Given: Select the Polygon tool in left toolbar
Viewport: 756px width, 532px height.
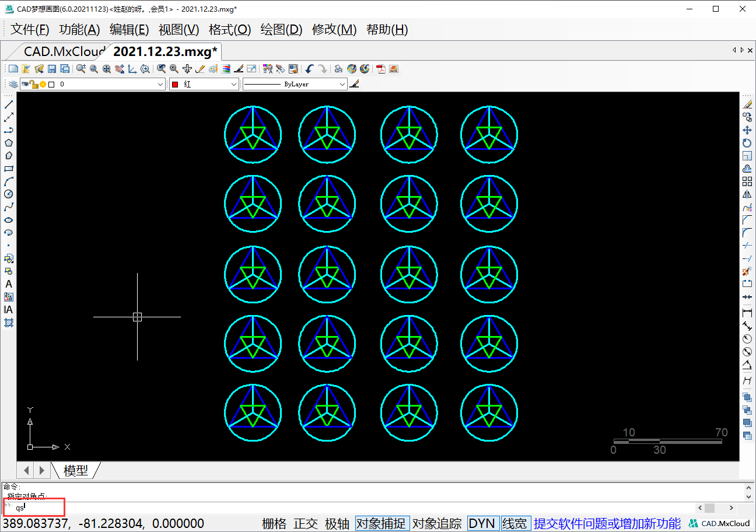Looking at the screenshot, I should (x=9, y=143).
